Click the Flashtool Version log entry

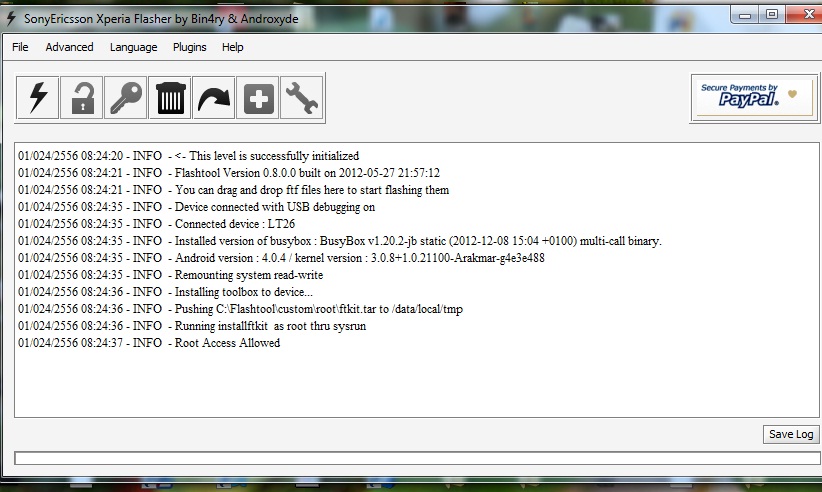click(229, 173)
